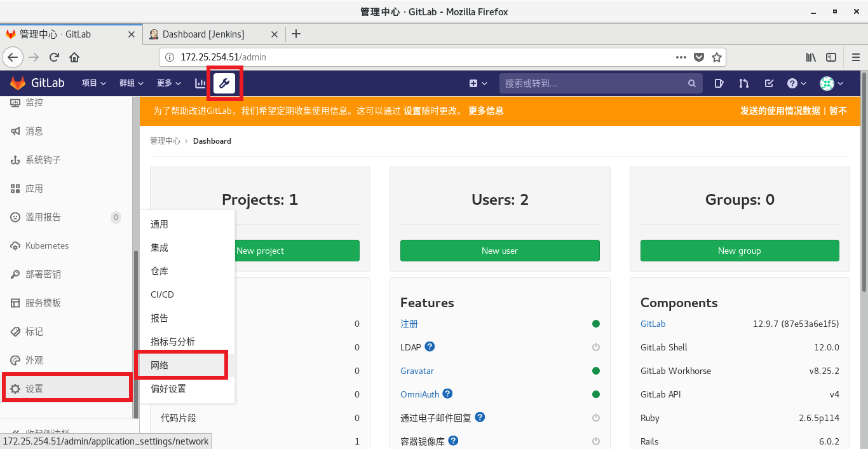Go back to previous page
Viewport: 868px width, 449px height.
pos(13,57)
